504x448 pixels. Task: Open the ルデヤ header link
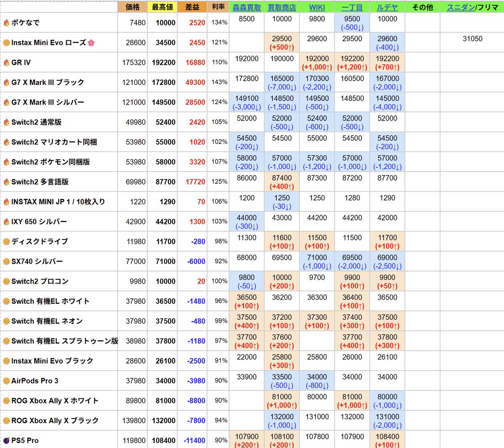click(x=387, y=7)
